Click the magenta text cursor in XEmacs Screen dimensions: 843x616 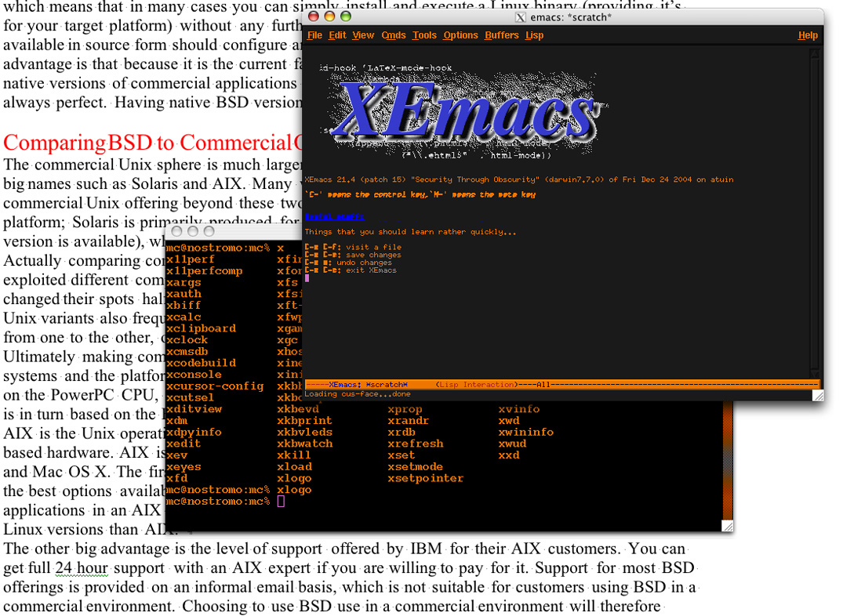[x=307, y=278]
